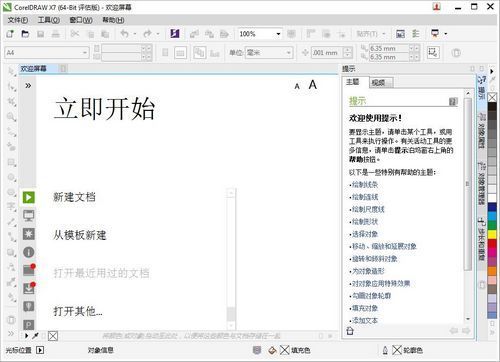The height and width of the screenshot is (362, 500).
Task: Open the undo history dropdown arrow
Action: [135, 34]
